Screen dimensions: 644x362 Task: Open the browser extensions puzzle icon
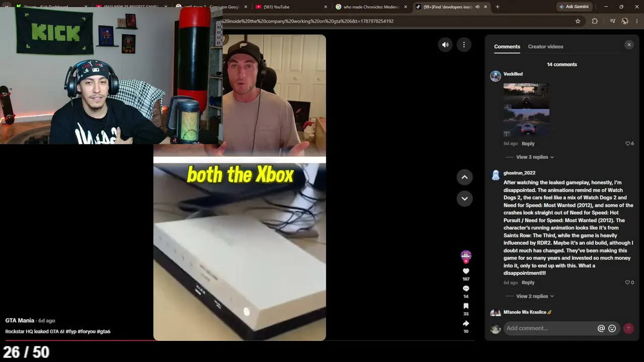pos(595,21)
